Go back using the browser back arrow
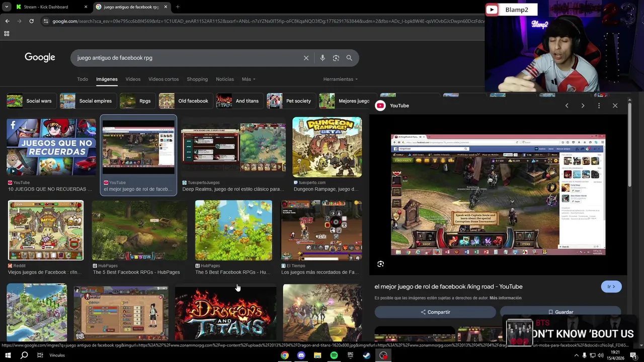Screen dimensions: 644x362 tap(7, 21)
